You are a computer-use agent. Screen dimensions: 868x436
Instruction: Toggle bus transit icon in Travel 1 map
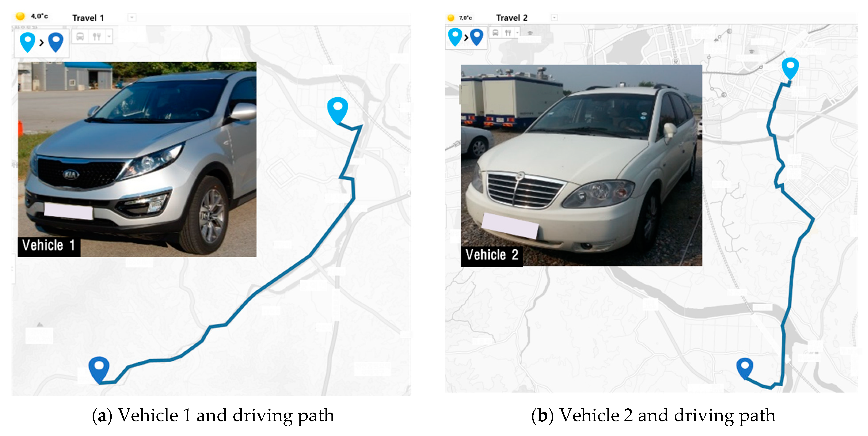coord(80,36)
